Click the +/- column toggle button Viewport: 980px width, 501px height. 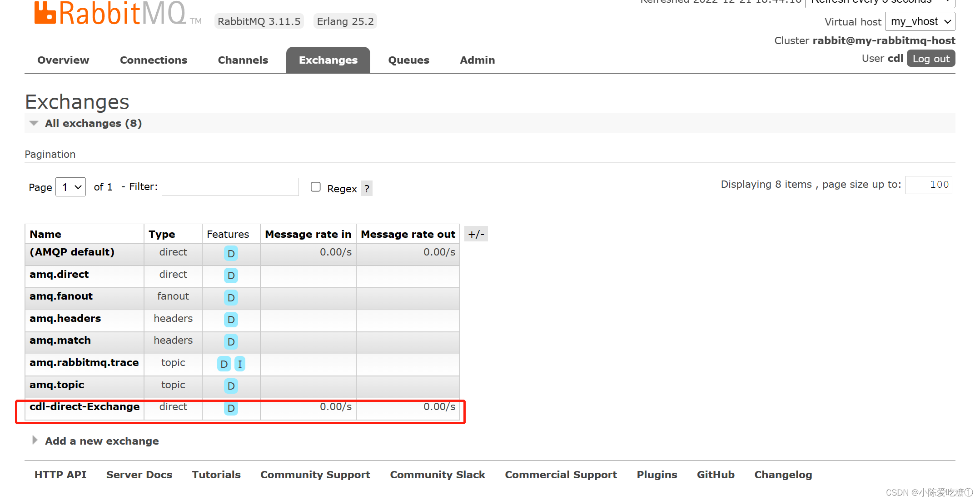[x=476, y=235]
